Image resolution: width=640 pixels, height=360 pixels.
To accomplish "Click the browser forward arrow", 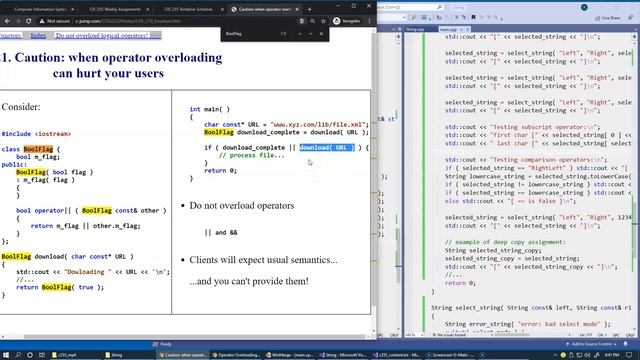I will click(18, 21).
